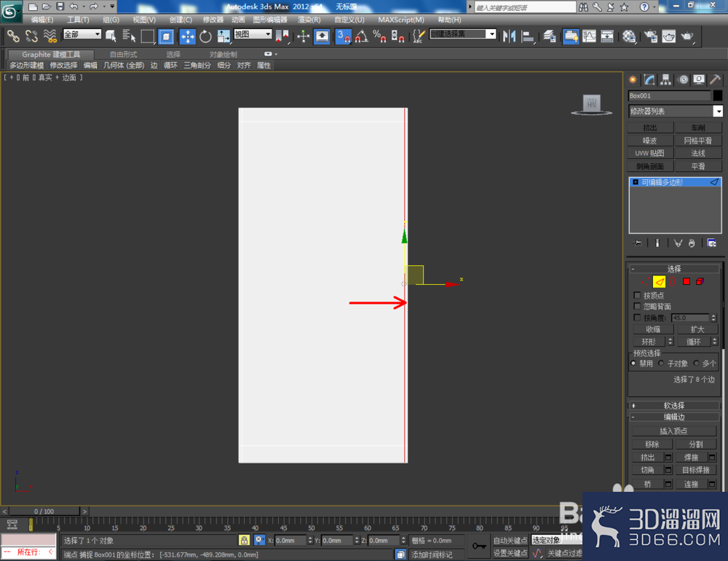728x561 pixels.
Task: Click the Align tool
Action: click(528, 36)
